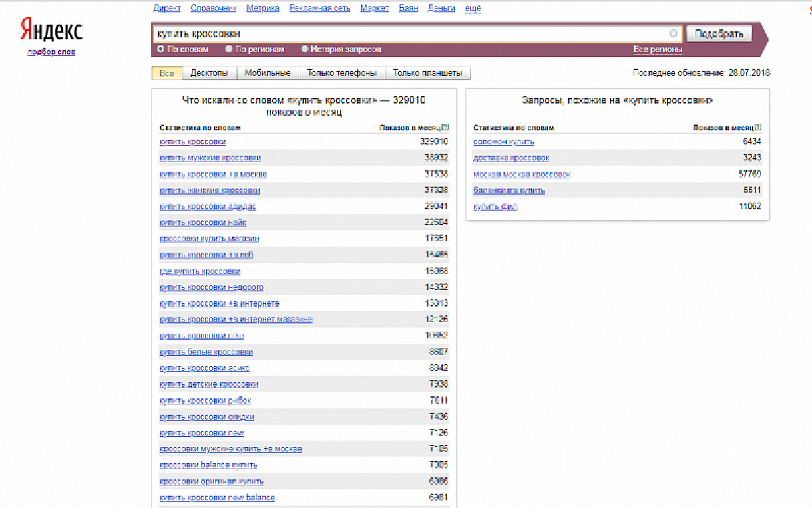This screenshot has width=812, height=508.
Task: Select the "История запросов" radio option
Action: [305, 49]
